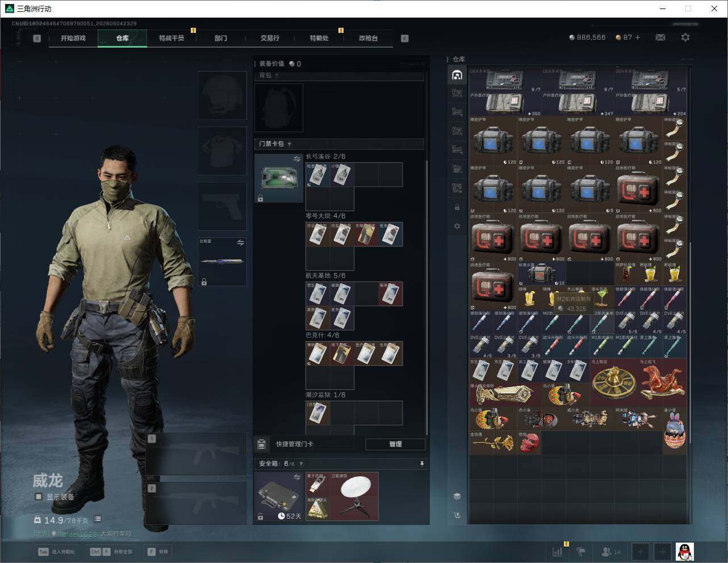This screenshot has width=728, height=563.
Task: Select the red horse statue item
Action: point(663,382)
